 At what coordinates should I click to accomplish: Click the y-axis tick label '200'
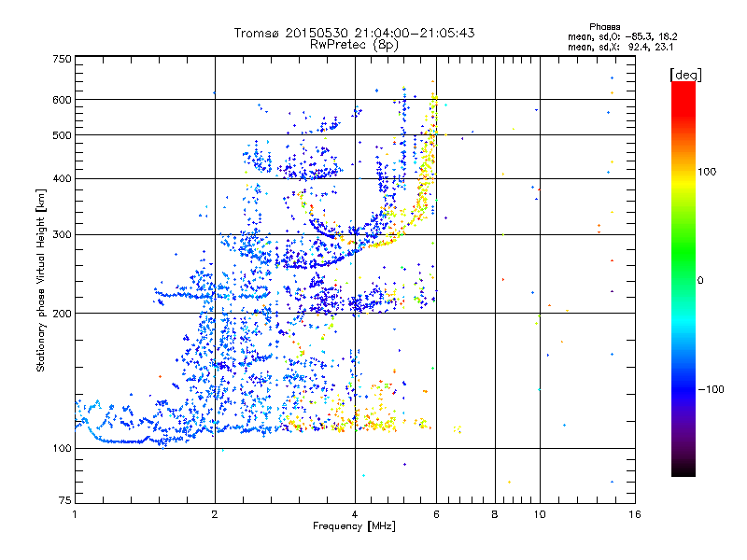[62, 314]
